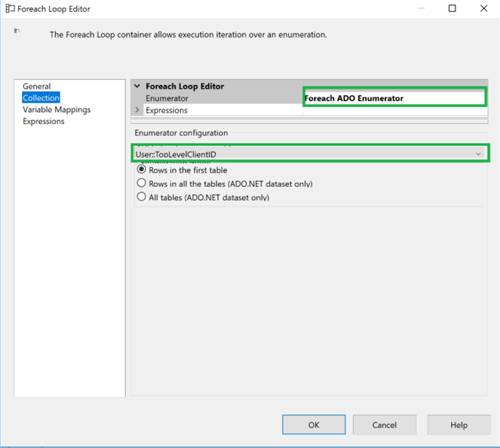Close the Foreach Loop Editor dialog
This screenshot has width=500, height=448.
coord(484,9)
